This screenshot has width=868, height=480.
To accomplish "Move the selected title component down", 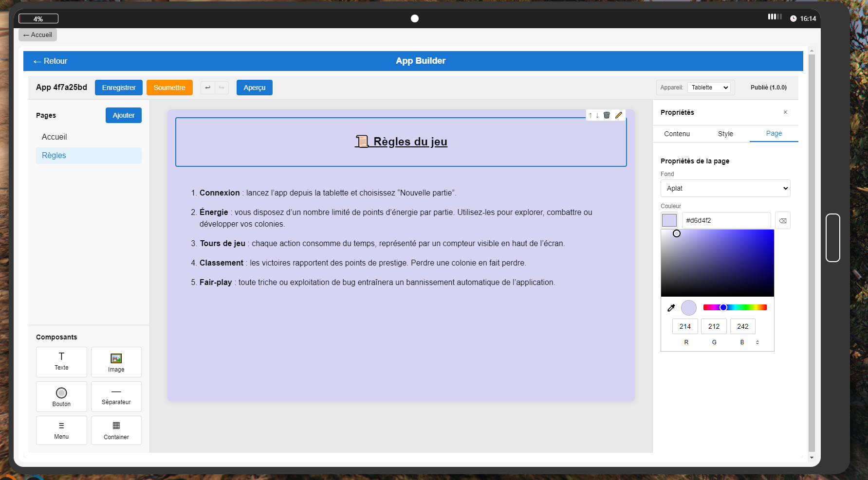I will tap(597, 115).
